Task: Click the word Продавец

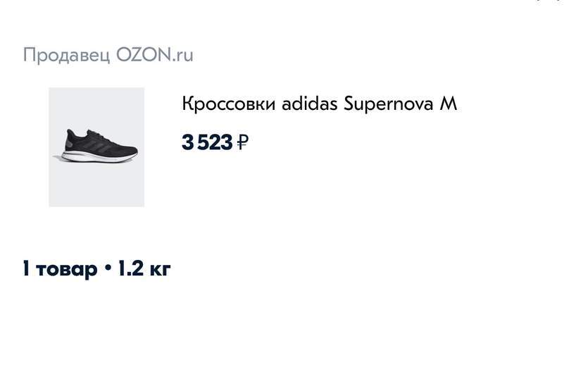Action: (x=66, y=55)
